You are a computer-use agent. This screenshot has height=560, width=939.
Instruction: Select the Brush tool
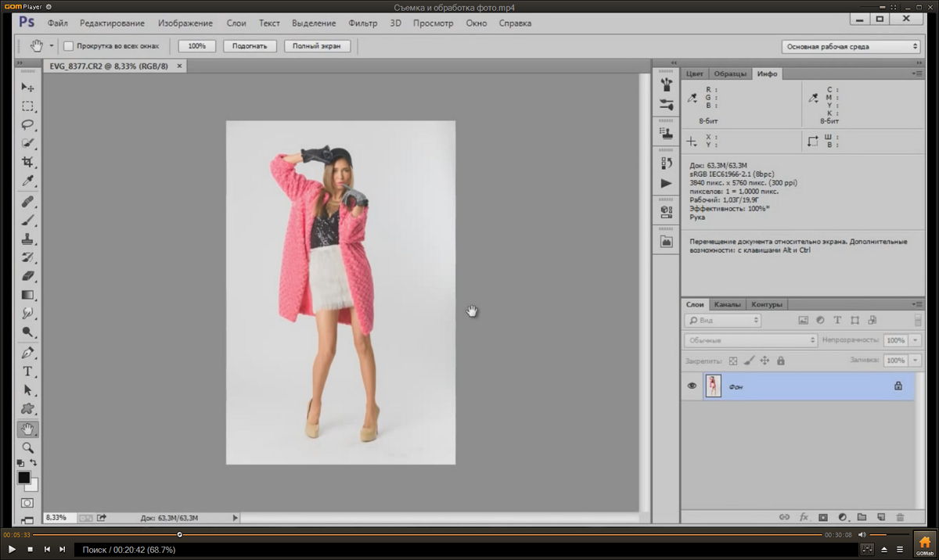tap(27, 220)
